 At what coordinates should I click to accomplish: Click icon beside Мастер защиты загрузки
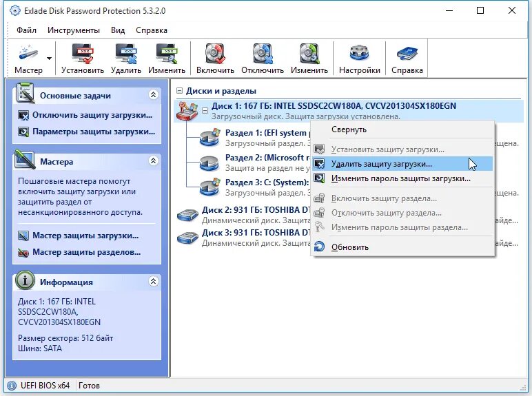23,236
